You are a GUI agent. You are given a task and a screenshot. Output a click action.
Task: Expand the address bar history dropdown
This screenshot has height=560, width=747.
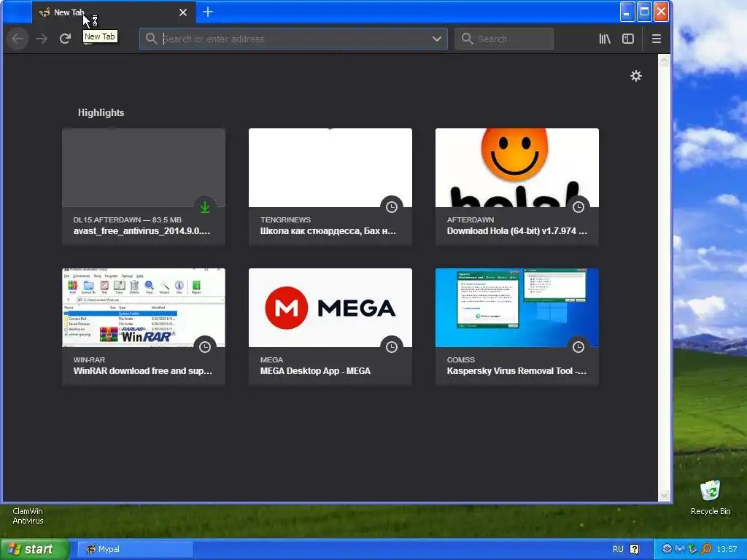436,39
